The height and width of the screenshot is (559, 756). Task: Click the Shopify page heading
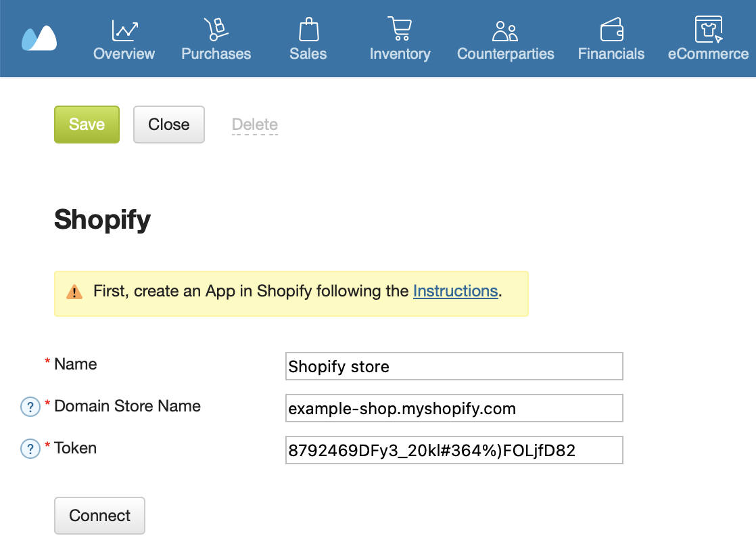[x=102, y=220]
